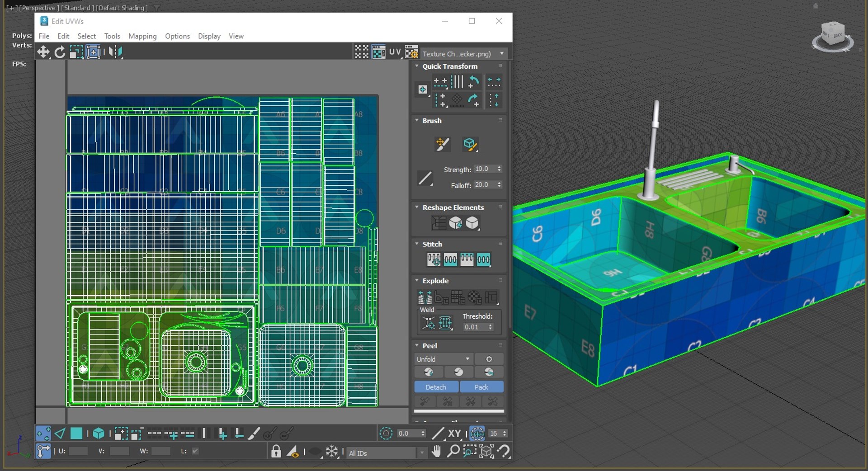868x471 pixels.
Task: Click the Space Vertically icon
Action: click(x=494, y=99)
